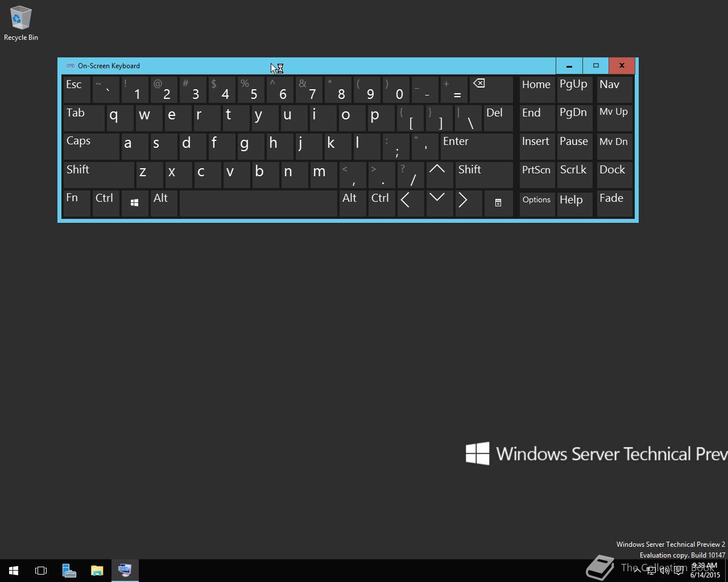Viewport: 728px width, 582px height.
Task: Minimize the On-Screen Keyboard window
Action: point(569,66)
